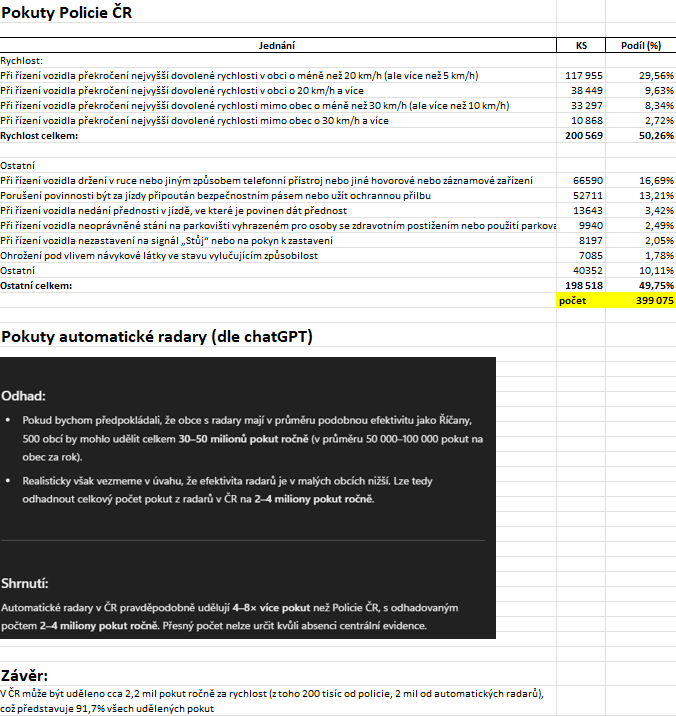Click the cell containing 10 868

pyautogui.click(x=581, y=121)
